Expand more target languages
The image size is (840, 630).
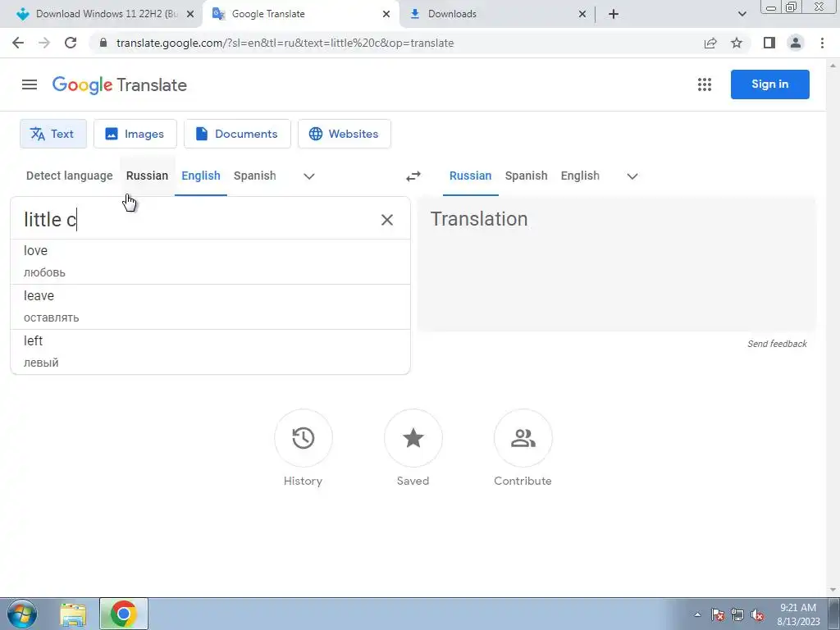[x=632, y=176]
